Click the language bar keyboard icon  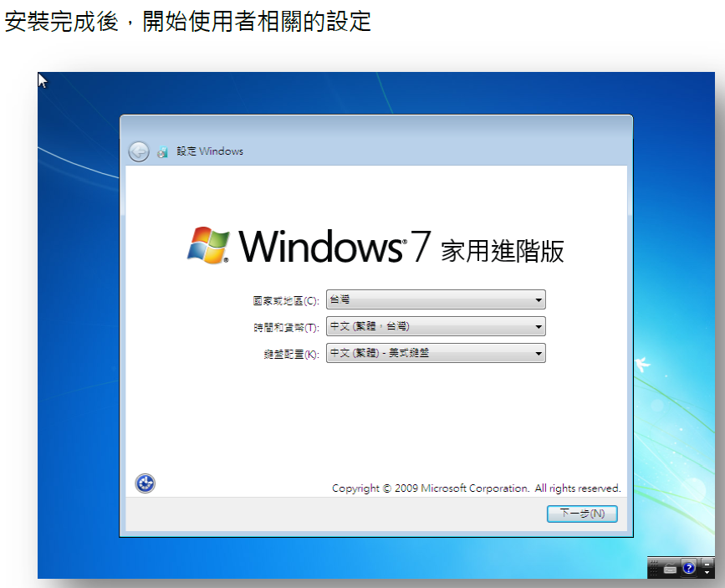[x=670, y=569]
